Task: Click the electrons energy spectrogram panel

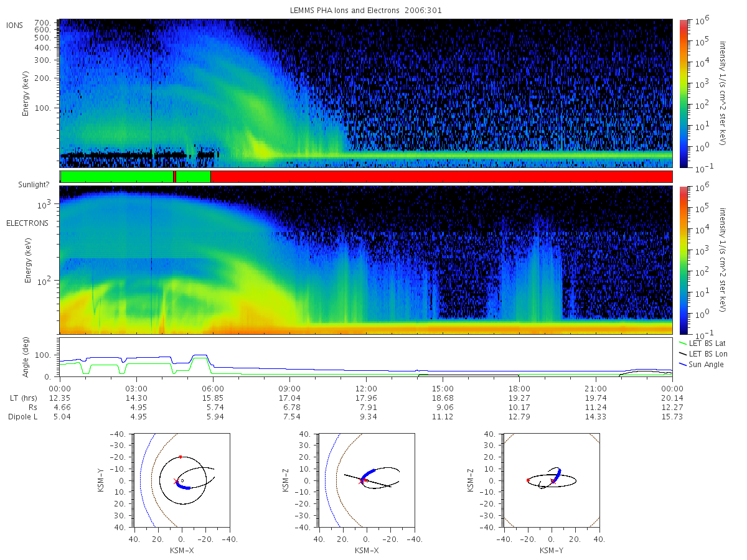Action: (366, 259)
